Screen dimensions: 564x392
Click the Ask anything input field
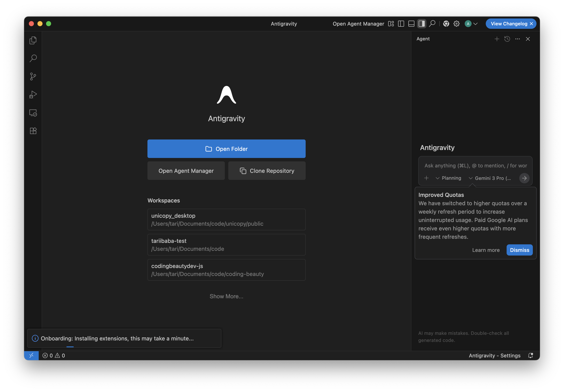click(x=475, y=165)
